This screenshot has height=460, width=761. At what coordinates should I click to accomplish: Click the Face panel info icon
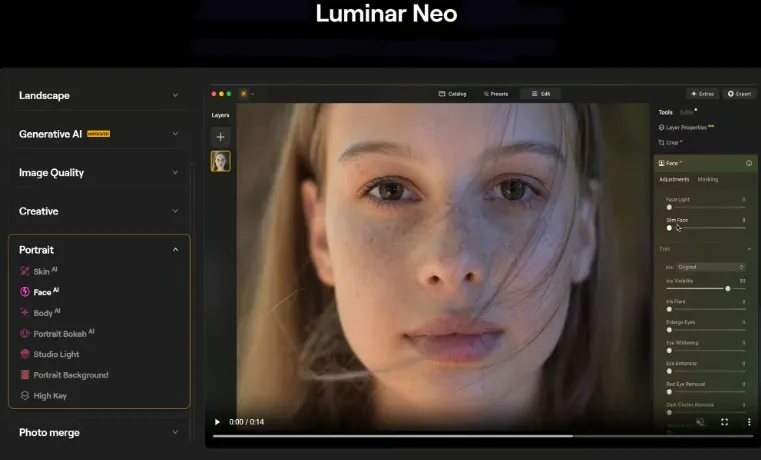(x=749, y=163)
